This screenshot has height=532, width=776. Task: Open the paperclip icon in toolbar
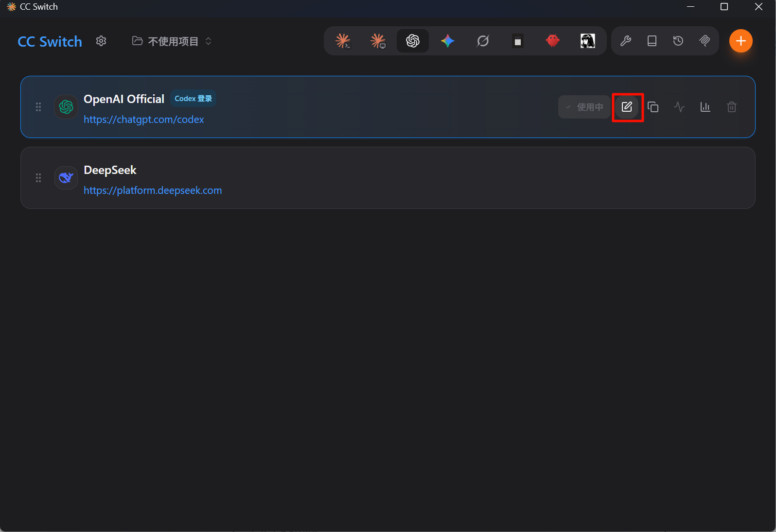705,41
